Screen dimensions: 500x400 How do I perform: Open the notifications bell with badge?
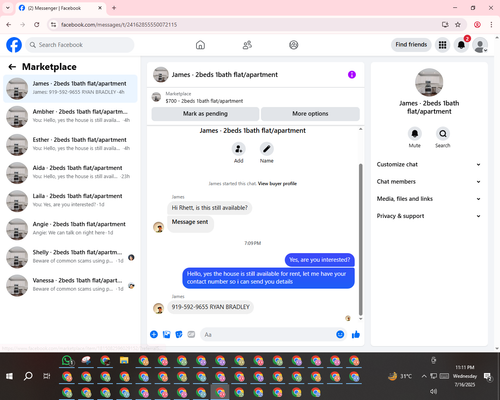pos(461,45)
